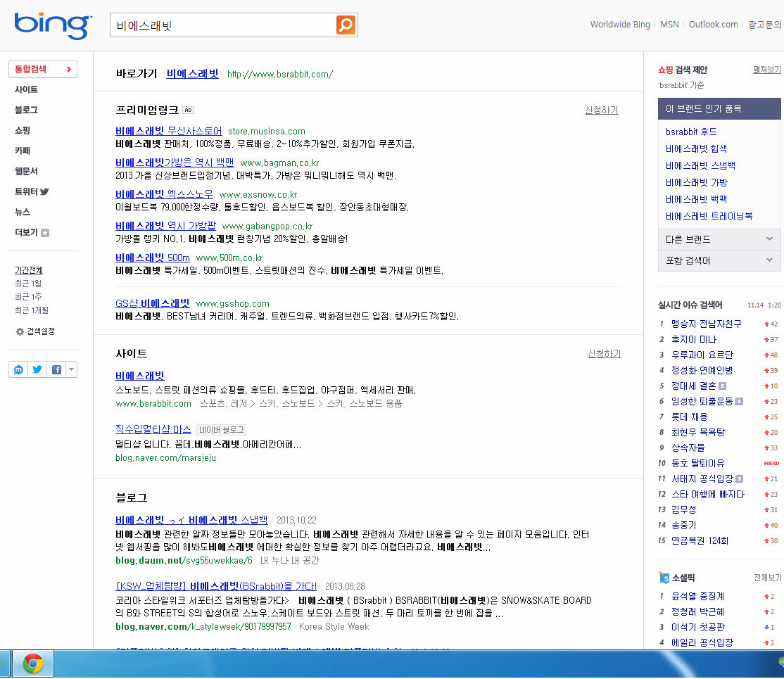Click 신청하기 in the 사이트 section
The image size is (784, 679).
point(604,353)
